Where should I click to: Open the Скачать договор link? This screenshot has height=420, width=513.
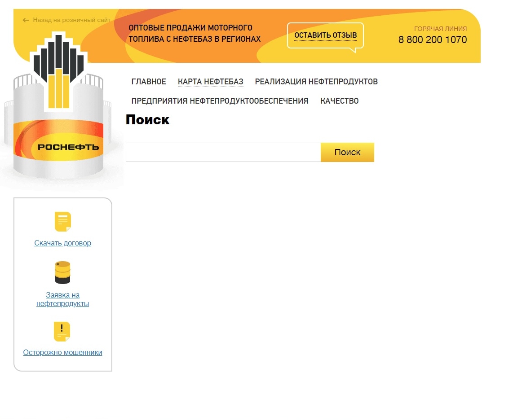(62, 243)
